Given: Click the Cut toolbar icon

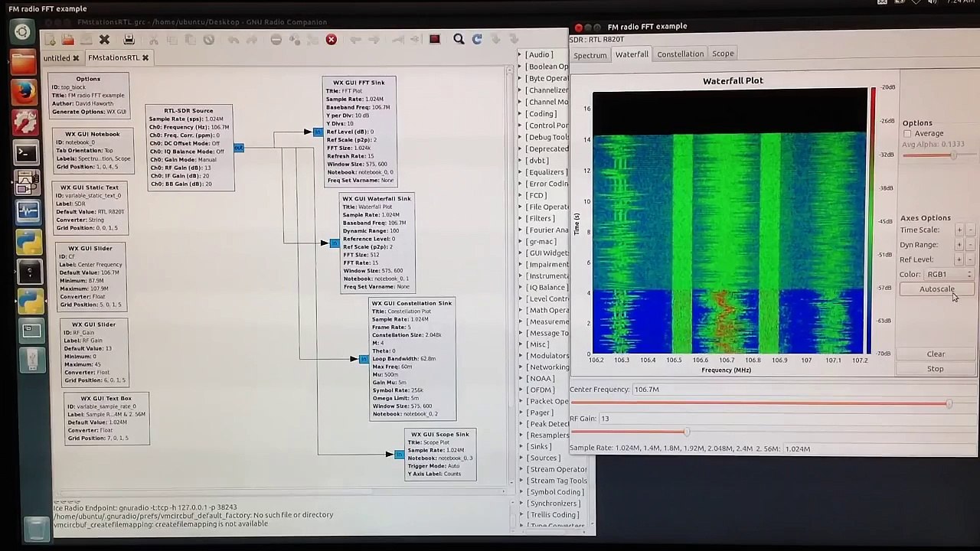Looking at the screenshot, I should [153, 39].
